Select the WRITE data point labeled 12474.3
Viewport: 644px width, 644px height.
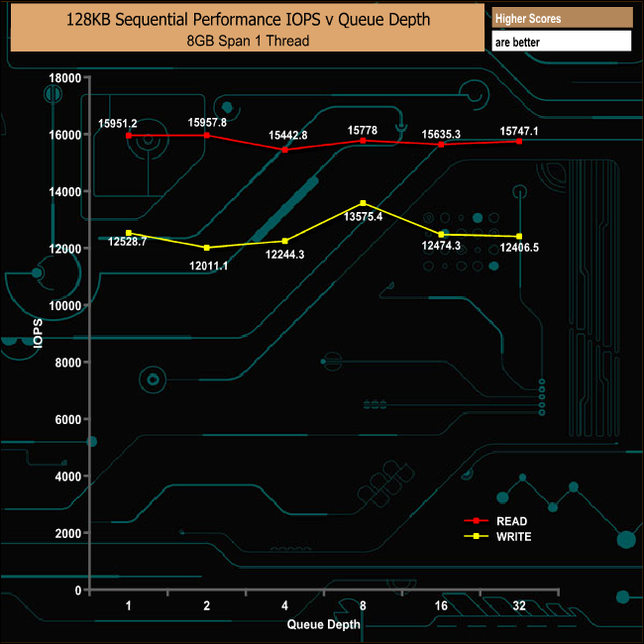click(x=441, y=235)
